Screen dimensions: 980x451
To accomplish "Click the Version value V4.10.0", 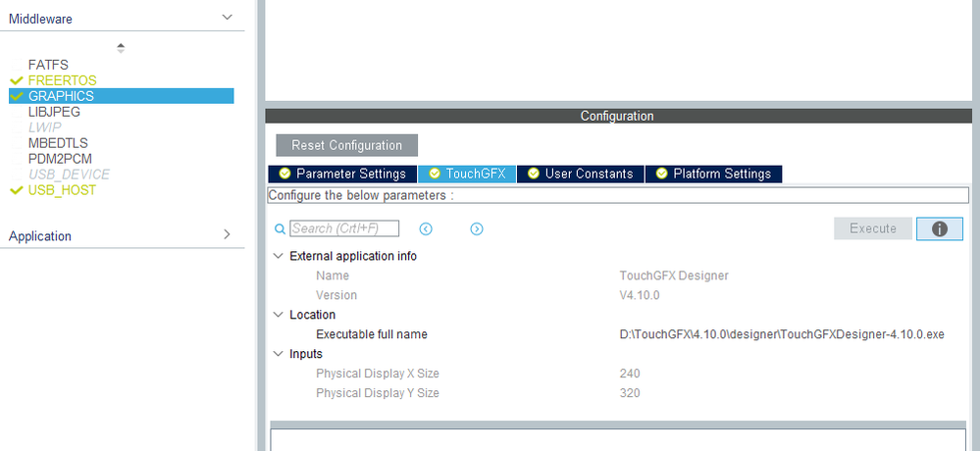I will 640,295.
